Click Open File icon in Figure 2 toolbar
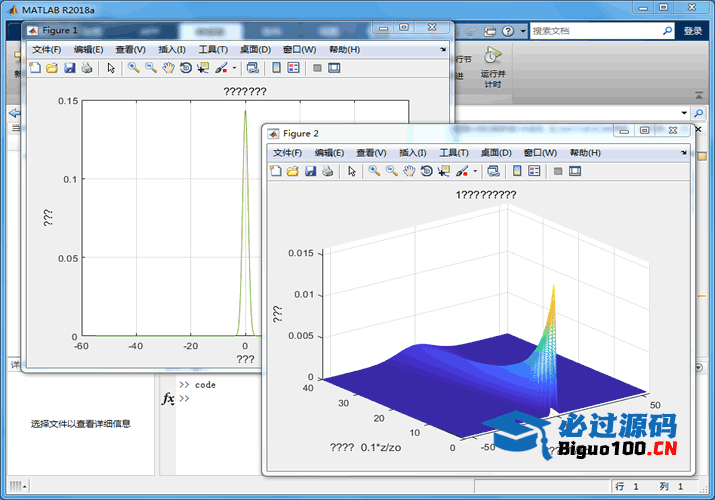Screen dimensions: 715x500 point(293,171)
